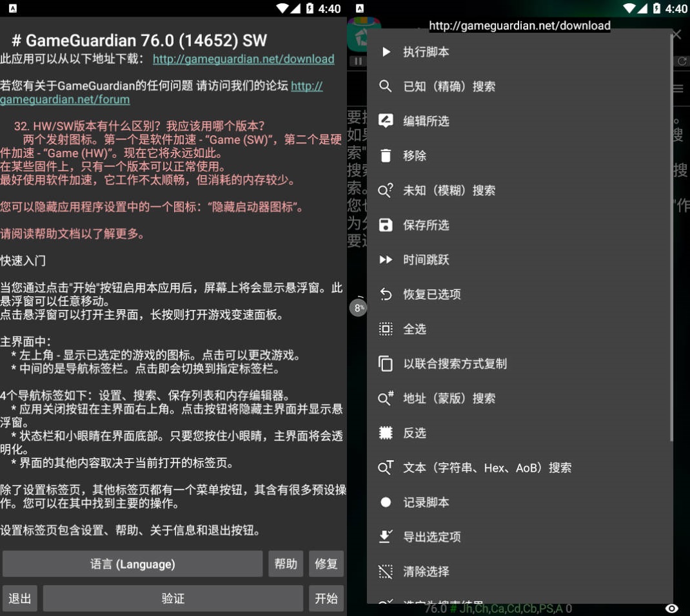Select 地址（蒙版）搜索 menu entry
Screen dimensions: 690x616
click(x=519, y=398)
